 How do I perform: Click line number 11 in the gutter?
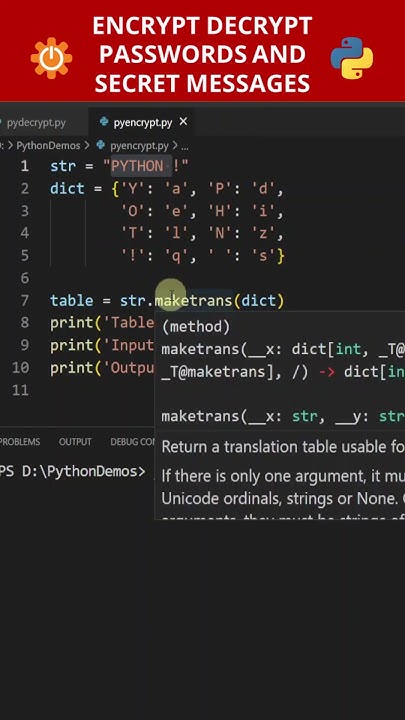coord(20,390)
